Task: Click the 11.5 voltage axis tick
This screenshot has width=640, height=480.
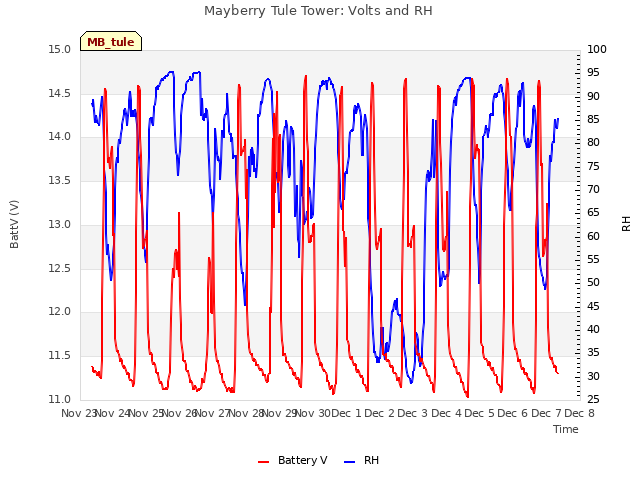Action: 60,356
